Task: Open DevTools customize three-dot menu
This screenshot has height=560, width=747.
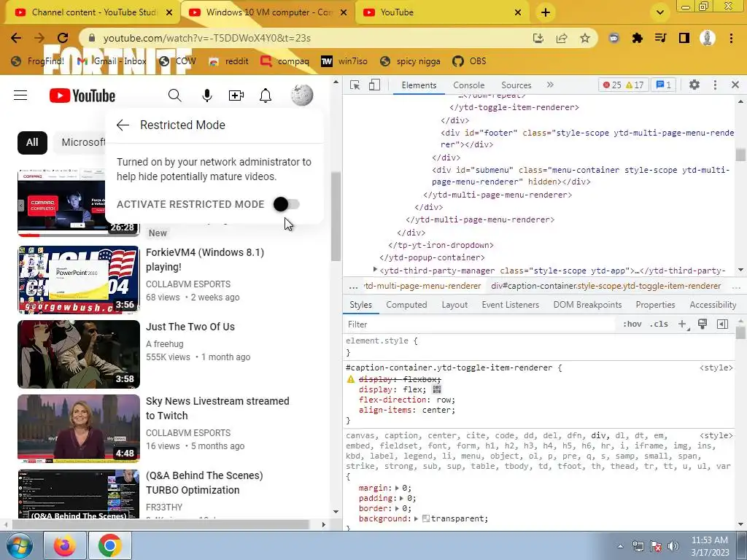Action: pyautogui.click(x=715, y=85)
